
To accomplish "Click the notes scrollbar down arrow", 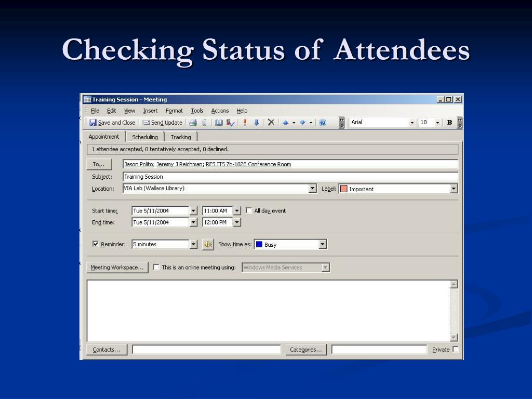I will pyautogui.click(x=454, y=337).
